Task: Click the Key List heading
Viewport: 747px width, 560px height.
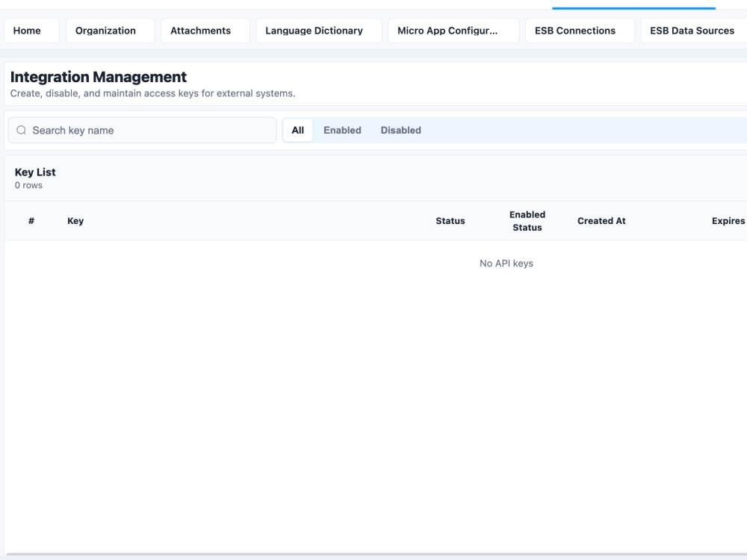Action: pos(35,172)
